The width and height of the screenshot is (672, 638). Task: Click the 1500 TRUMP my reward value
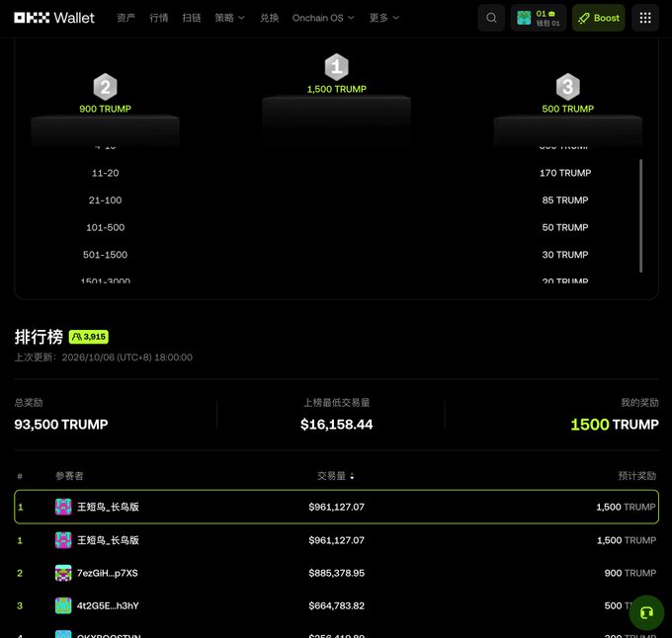pyautogui.click(x=615, y=425)
